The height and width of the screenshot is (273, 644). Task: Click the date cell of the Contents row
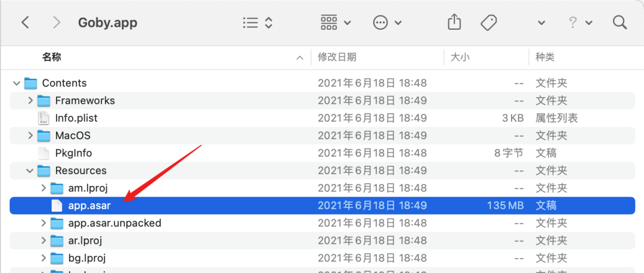click(x=372, y=83)
